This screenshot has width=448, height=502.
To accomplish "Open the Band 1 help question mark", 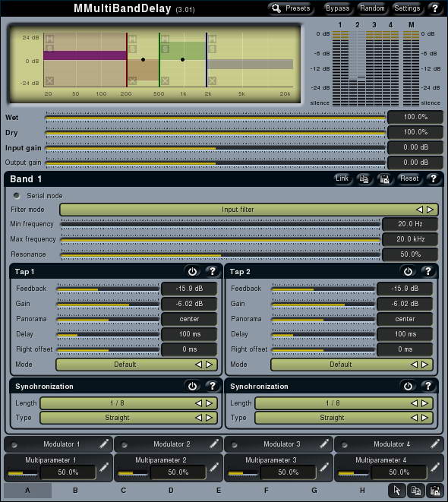I will 434,178.
